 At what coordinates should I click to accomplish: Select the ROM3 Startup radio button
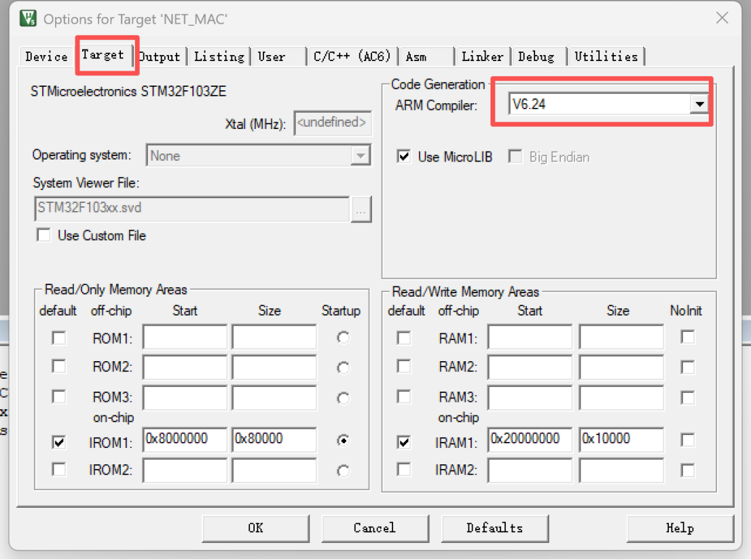click(x=343, y=398)
